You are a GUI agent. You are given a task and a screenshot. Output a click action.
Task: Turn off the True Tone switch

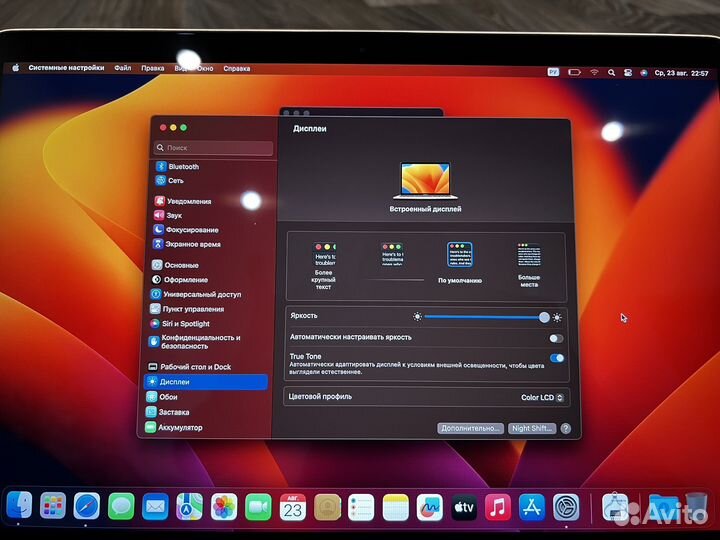pyautogui.click(x=557, y=358)
